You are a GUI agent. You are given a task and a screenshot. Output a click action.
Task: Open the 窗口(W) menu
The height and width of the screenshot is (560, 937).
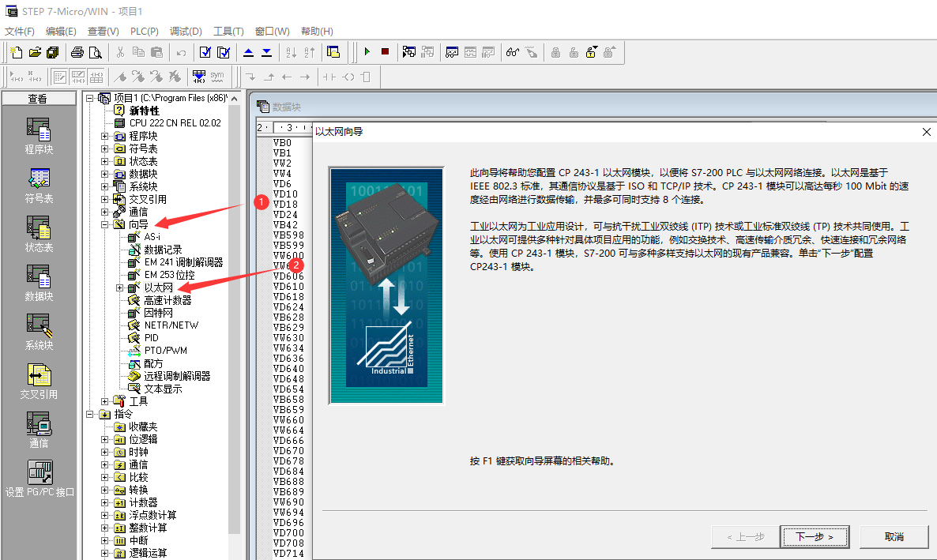click(272, 31)
